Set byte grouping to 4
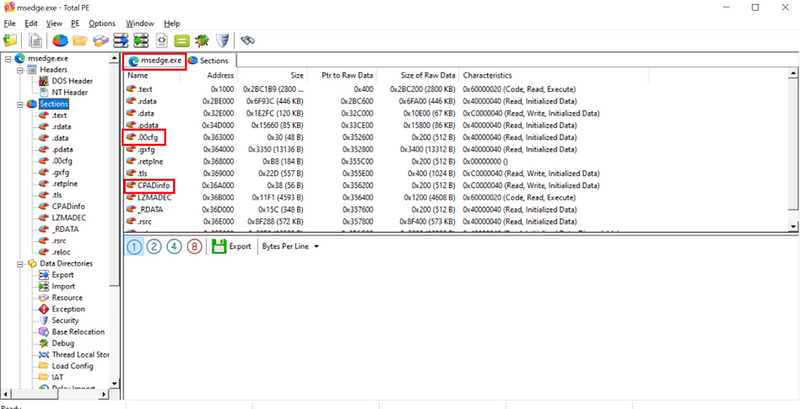The image size is (800, 409). coord(174,246)
